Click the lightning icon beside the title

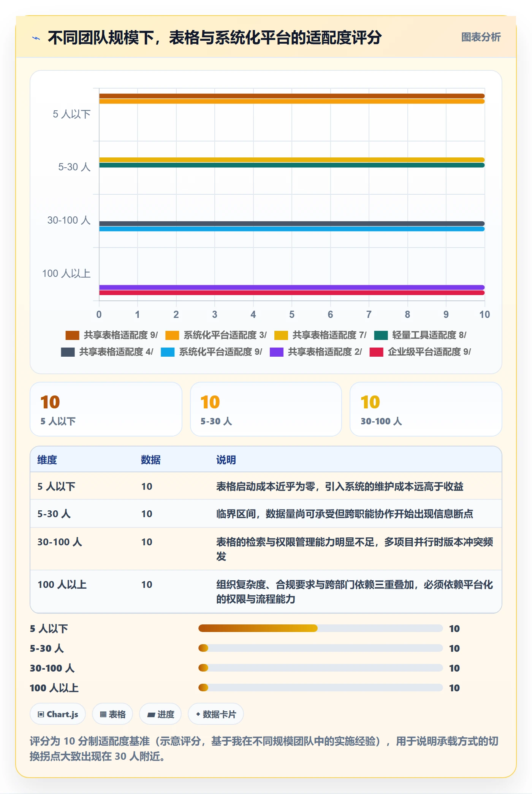coord(36,38)
